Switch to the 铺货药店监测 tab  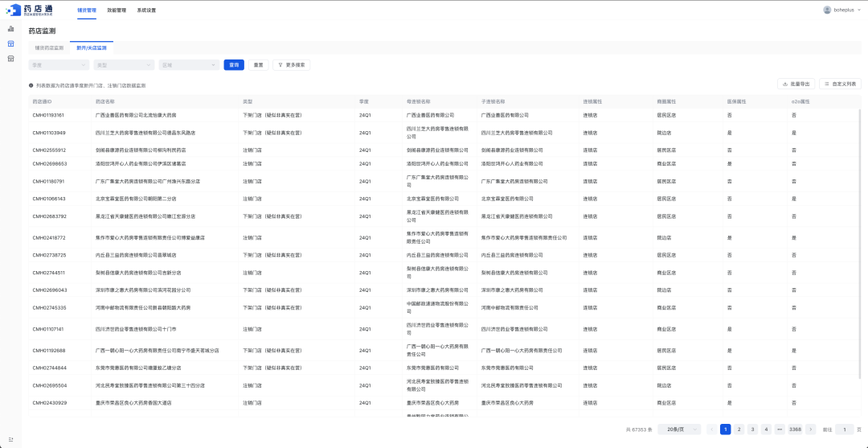click(49, 48)
